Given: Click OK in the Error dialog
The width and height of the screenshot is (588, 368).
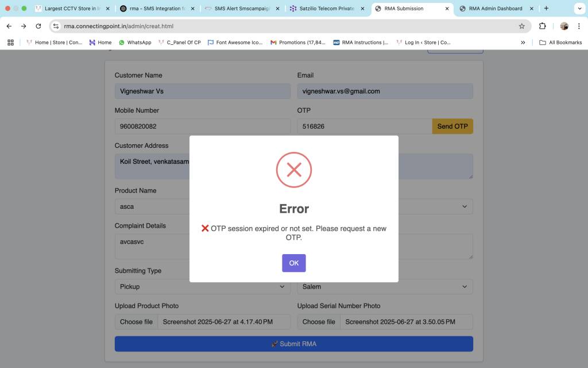Looking at the screenshot, I should (293, 263).
